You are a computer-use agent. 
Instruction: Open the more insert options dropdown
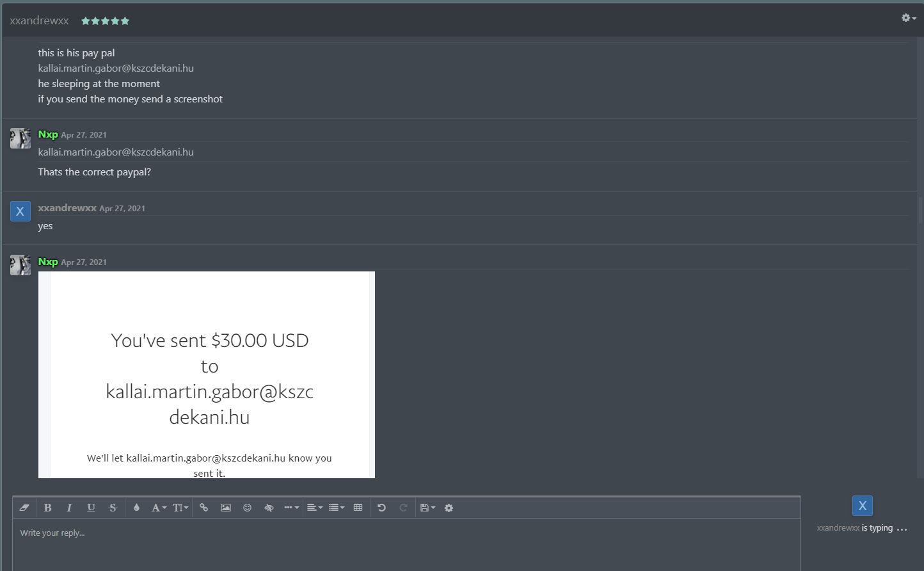[x=292, y=508]
